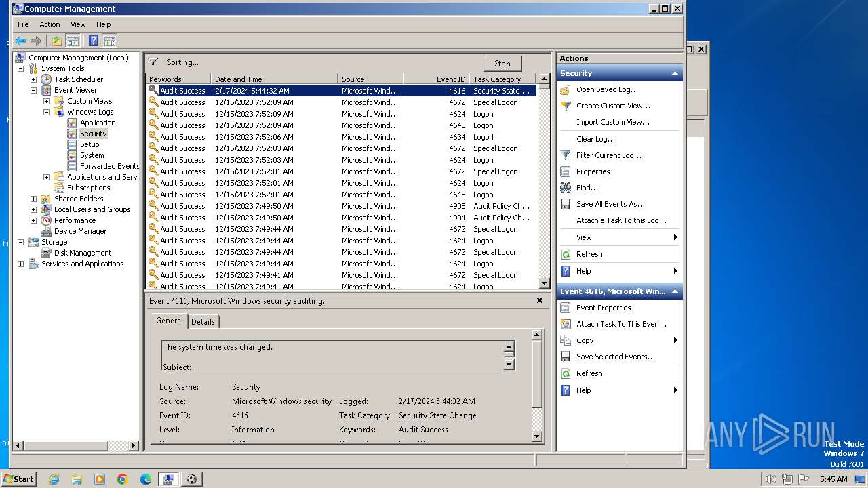Expand the Services and Applications node
The image size is (868, 488).
[x=20, y=264]
